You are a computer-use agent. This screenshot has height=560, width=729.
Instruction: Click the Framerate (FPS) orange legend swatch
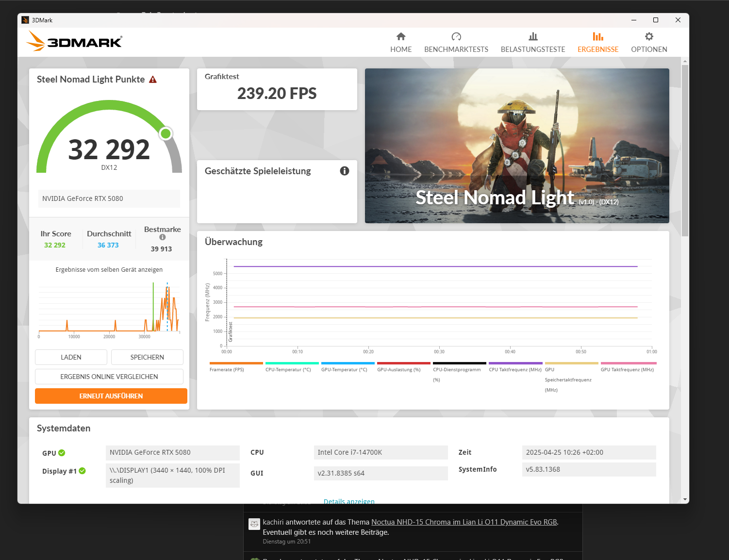(236, 363)
